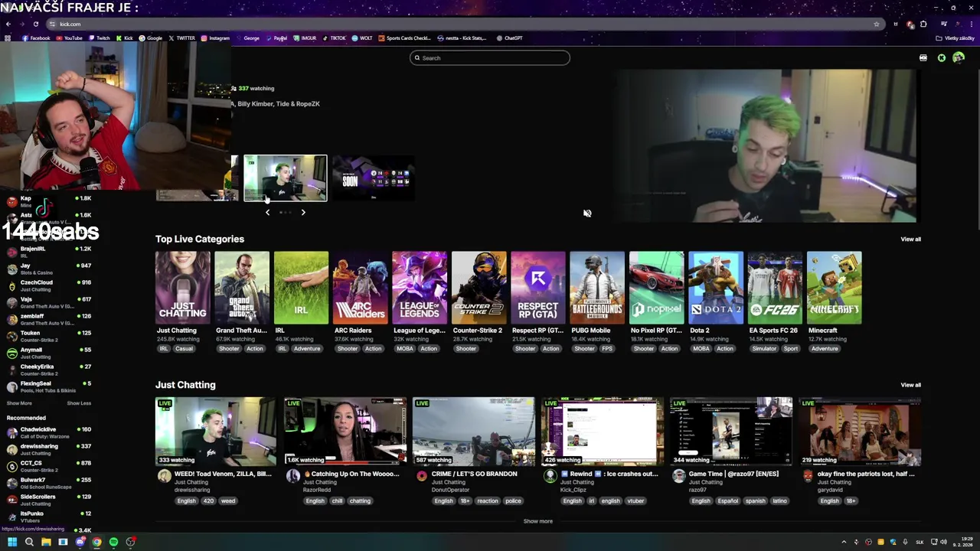
Task: Open the TIKTOK bookmark
Action: (x=334, y=38)
